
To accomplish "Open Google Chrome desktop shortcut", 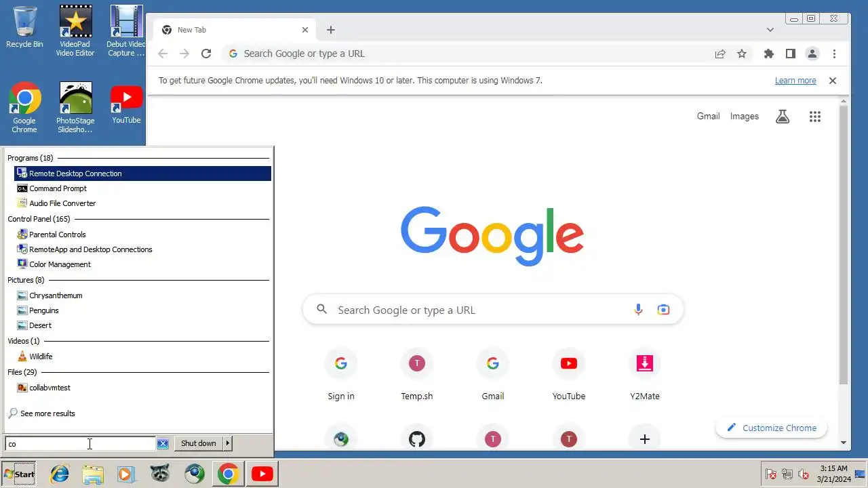I will (24, 107).
